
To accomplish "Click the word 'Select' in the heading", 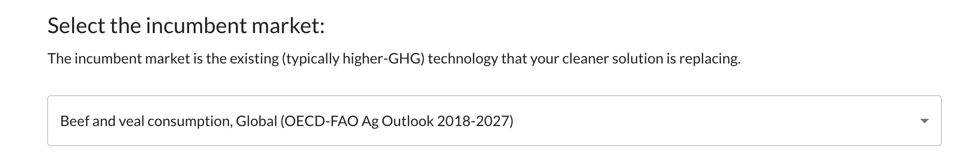I will (77, 25).
